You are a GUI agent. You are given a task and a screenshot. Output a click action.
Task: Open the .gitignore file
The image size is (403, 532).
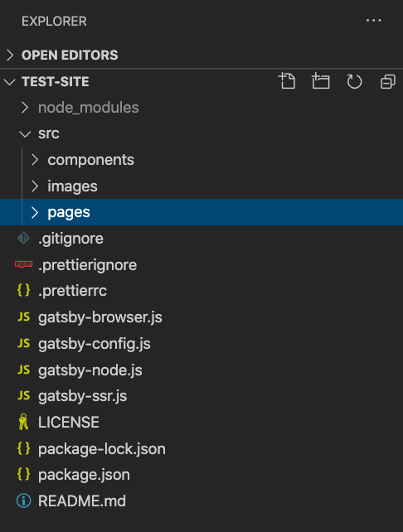point(70,239)
